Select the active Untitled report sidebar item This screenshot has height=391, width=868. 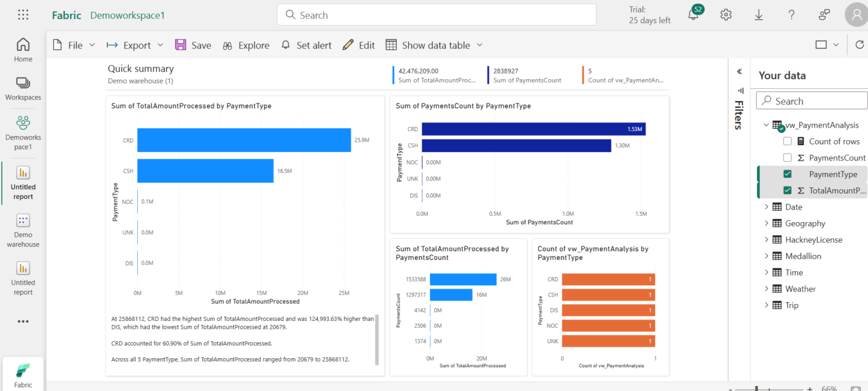(23, 183)
